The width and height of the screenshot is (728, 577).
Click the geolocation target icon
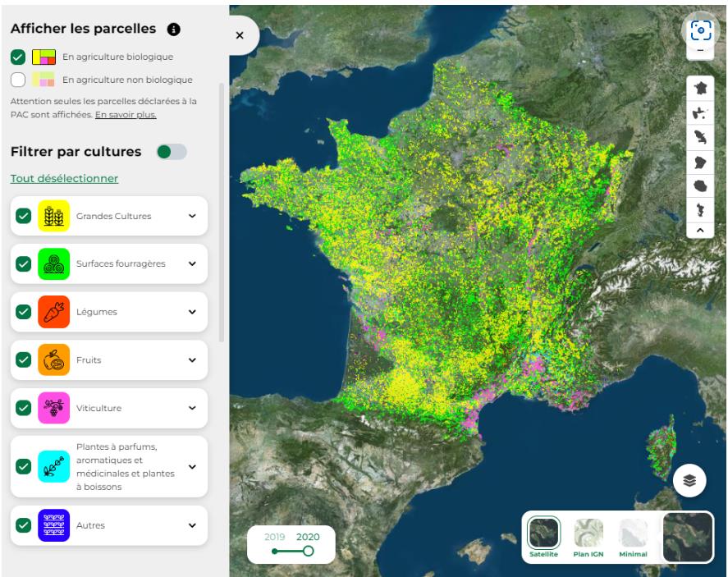coord(701,31)
